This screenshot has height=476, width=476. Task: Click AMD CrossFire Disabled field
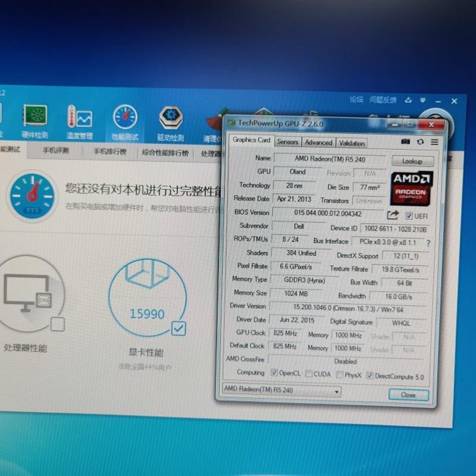pyautogui.click(x=346, y=361)
